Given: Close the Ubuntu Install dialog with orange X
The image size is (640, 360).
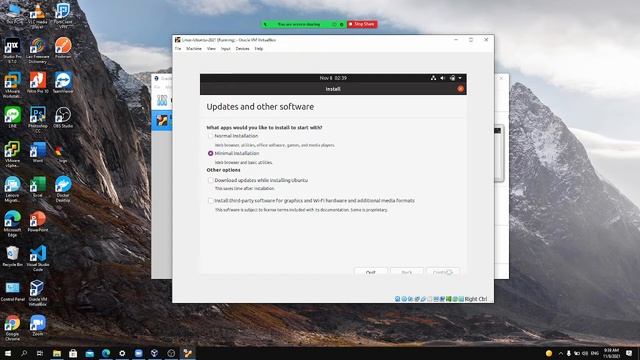Looking at the screenshot, I should pos(460,89).
